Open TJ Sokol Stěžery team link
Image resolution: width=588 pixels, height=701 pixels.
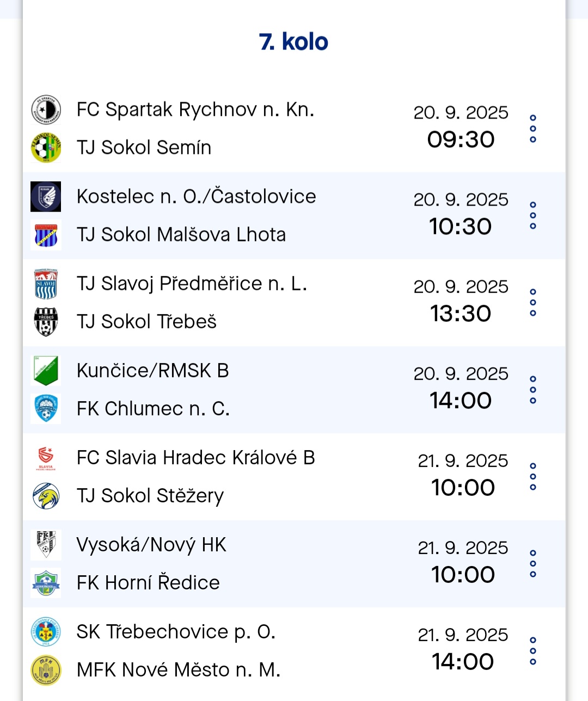pyautogui.click(x=150, y=496)
